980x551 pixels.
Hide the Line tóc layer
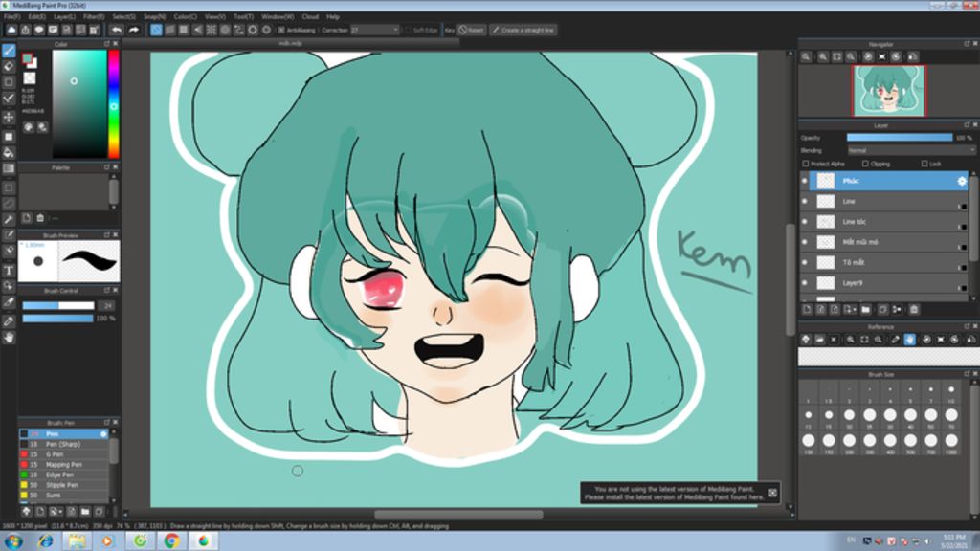point(804,222)
